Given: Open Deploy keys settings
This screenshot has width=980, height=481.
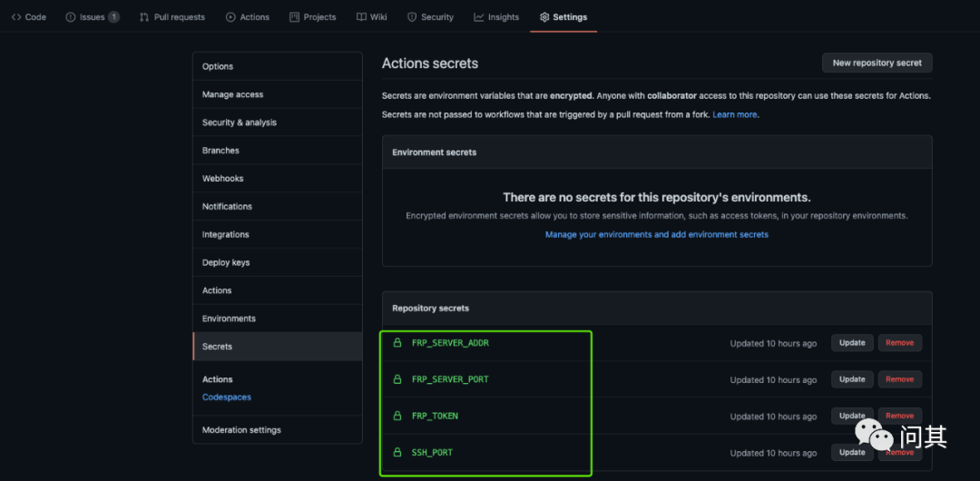Looking at the screenshot, I should coord(278,262).
